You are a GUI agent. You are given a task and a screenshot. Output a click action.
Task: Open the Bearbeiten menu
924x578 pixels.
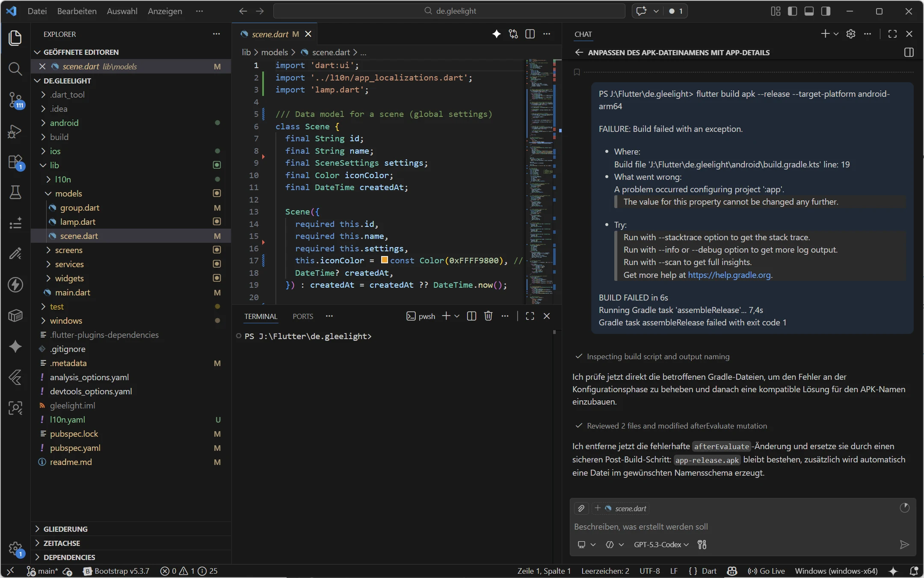[77, 11]
